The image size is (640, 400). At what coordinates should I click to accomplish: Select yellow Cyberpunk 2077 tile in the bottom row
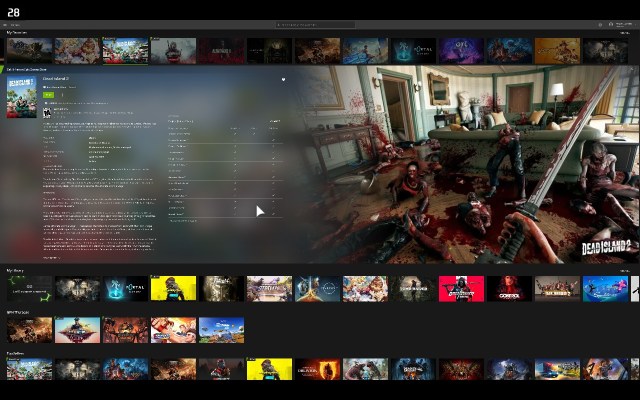click(x=269, y=369)
